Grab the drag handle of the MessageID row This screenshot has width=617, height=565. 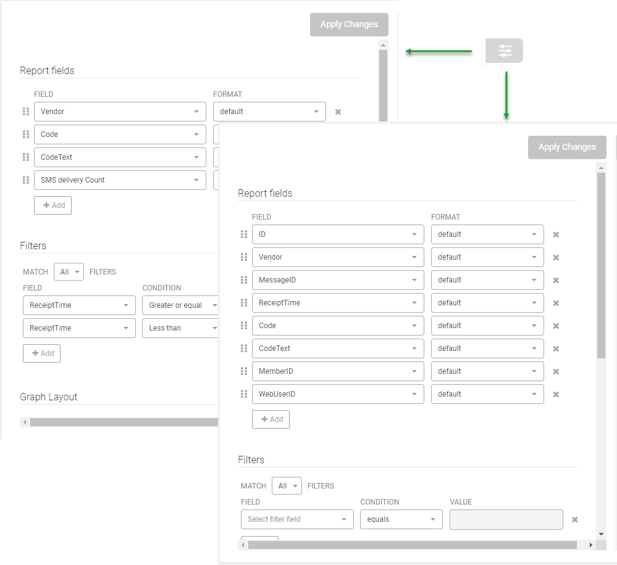(x=244, y=280)
